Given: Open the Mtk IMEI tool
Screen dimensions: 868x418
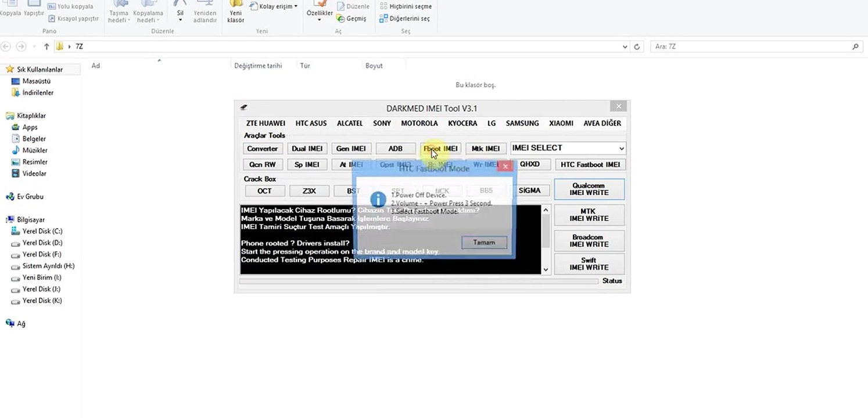Looking at the screenshot, I should point(486,149).
